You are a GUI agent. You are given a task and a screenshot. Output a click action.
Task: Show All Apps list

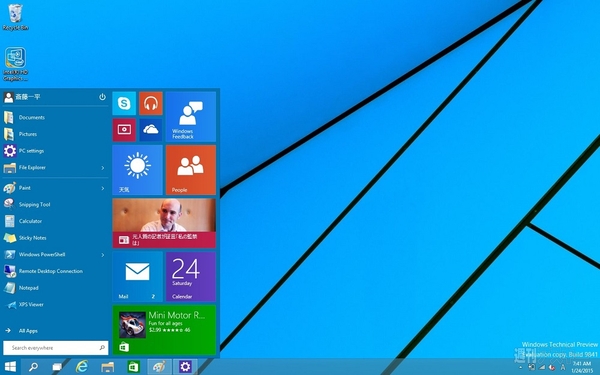click(x=21, y=331)
